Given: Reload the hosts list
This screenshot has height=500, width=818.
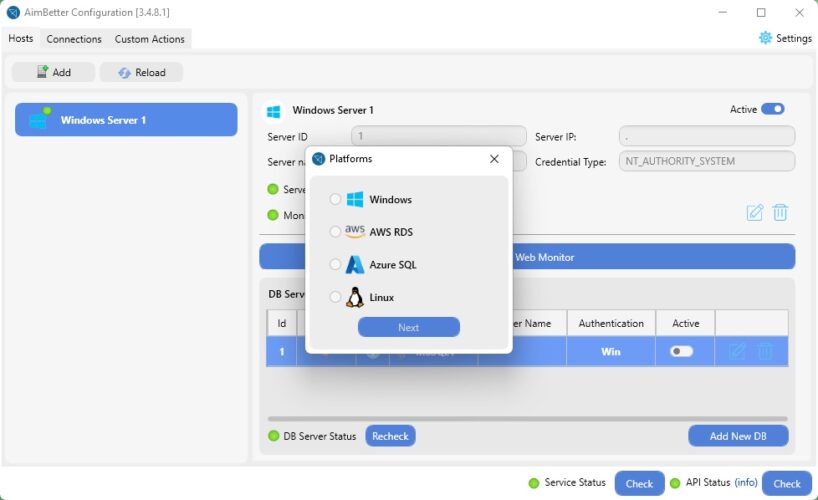Looking at the screenshot, I should click(141, 72).
